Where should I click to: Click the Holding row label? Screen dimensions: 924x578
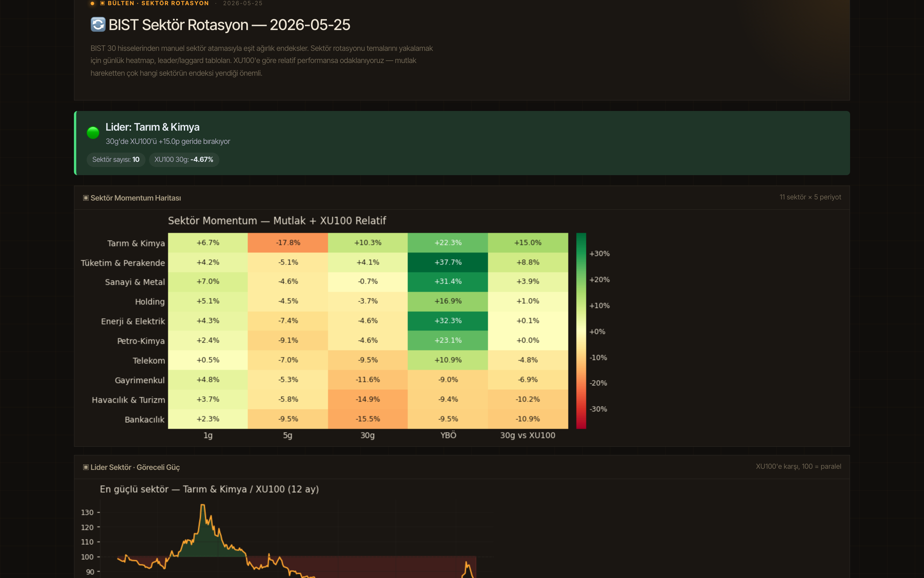pyautogui.click(x=150, y=302)
